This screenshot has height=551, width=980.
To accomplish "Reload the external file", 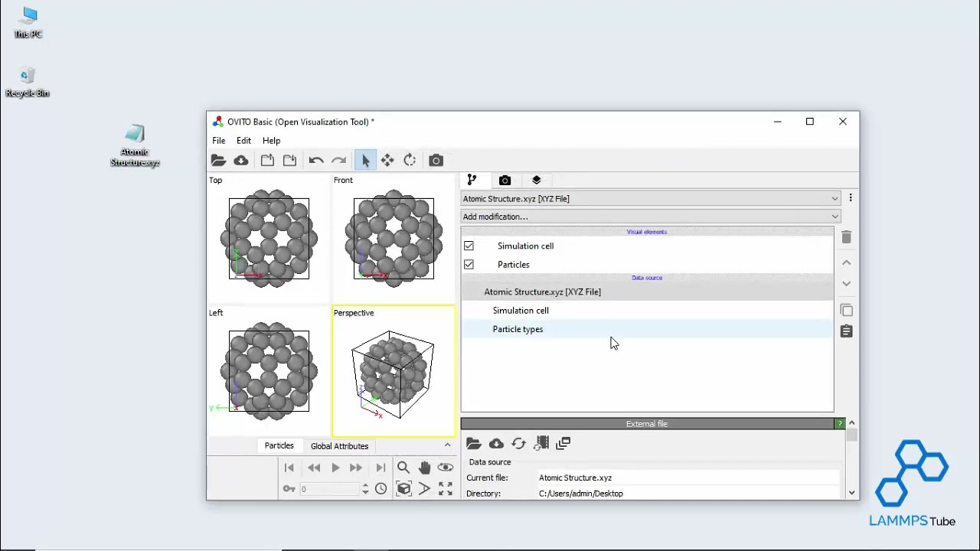I will (518, 444).
